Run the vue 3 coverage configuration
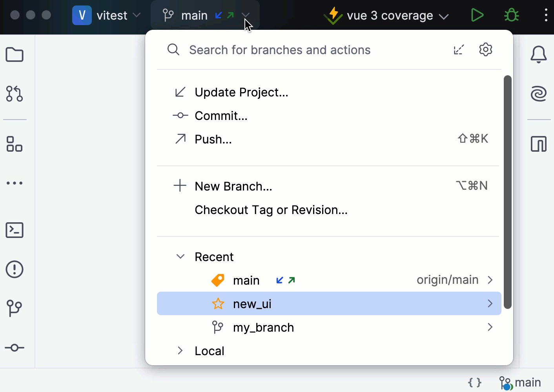The image size is (554, 392). 477,15
